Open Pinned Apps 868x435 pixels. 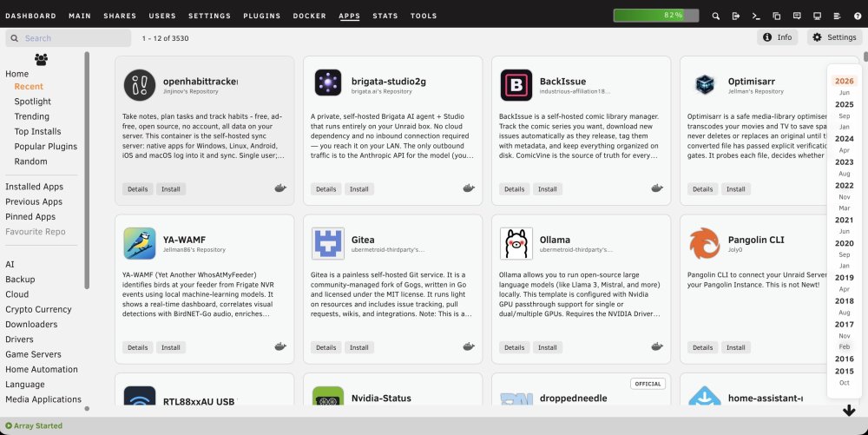(x=30, y=216)
